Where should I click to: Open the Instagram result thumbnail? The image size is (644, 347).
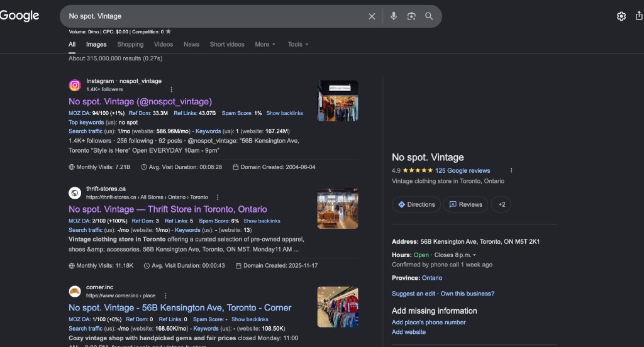(338, 101)
